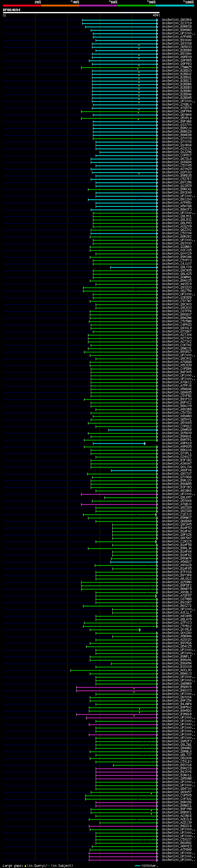Select the UniRef100_Q84TX0 label
The image size is (197, 868).
point(176,789)
